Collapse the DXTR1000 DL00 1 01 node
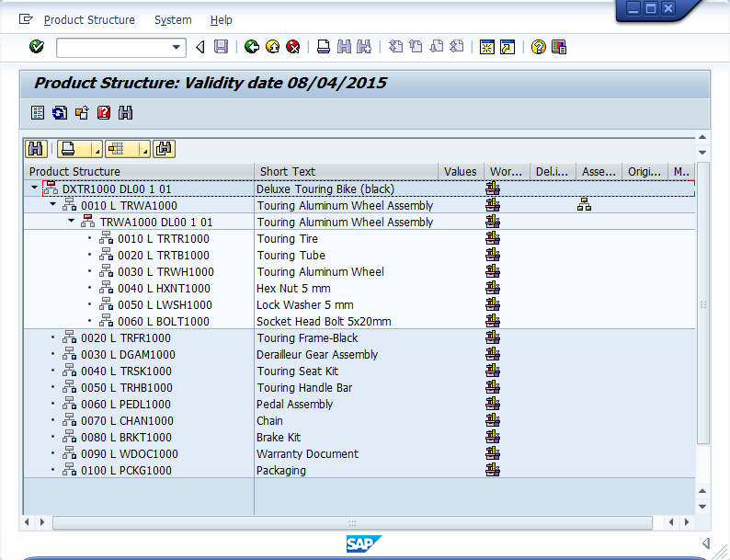Image resolution: width=730 pixels, height=560 pixels. coord(34,188)
